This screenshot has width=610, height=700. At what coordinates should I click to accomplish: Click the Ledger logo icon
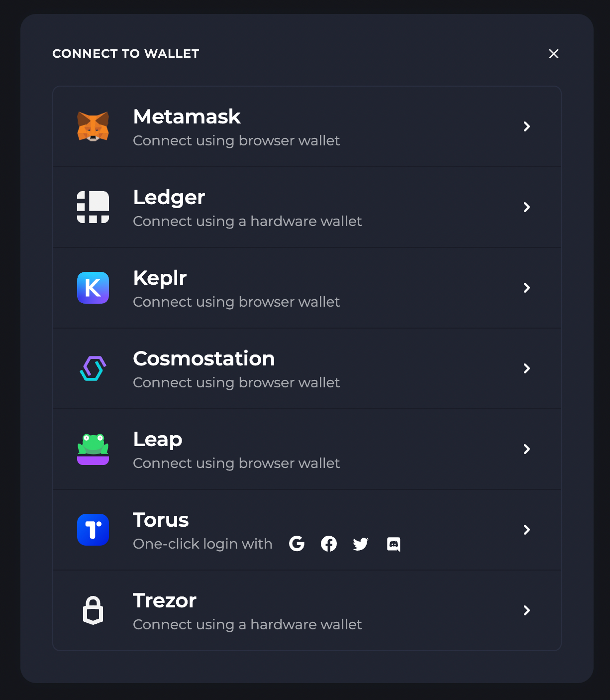pyautogui.click(x=93, y=207)
